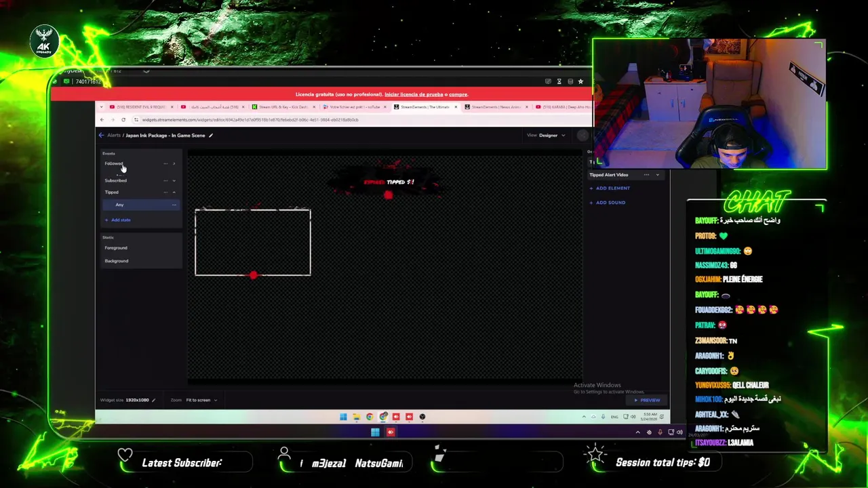The height and width of the screenshot is (488, 868).
Task: Open outer taskbar Windows Start button
Action: click(x=375, y=432)
